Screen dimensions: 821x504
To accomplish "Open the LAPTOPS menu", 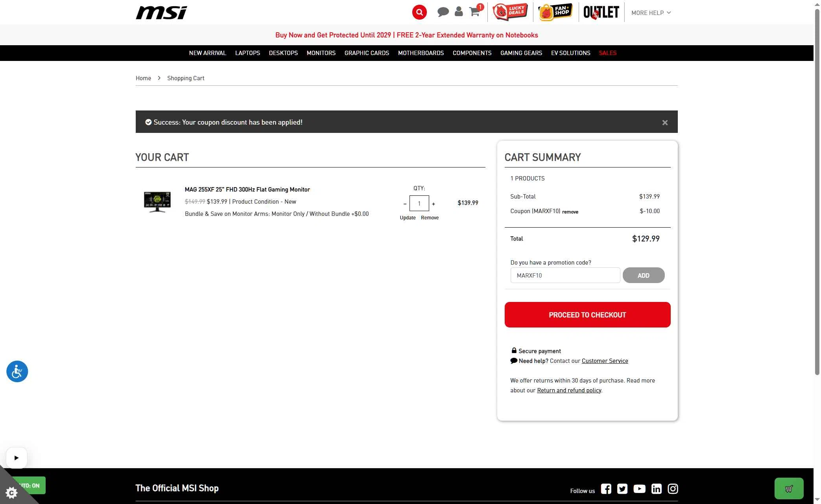I will (247, 53).
